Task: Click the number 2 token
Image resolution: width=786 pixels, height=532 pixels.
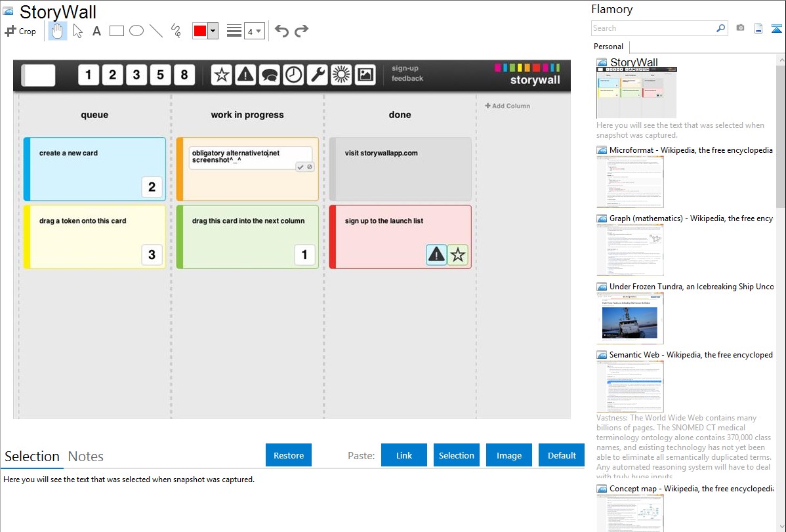Action: click(113, 75)
